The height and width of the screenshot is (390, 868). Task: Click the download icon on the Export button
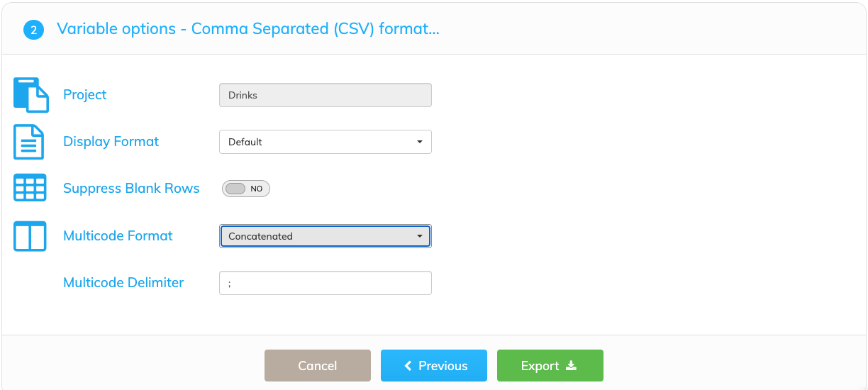pos(572,366)
